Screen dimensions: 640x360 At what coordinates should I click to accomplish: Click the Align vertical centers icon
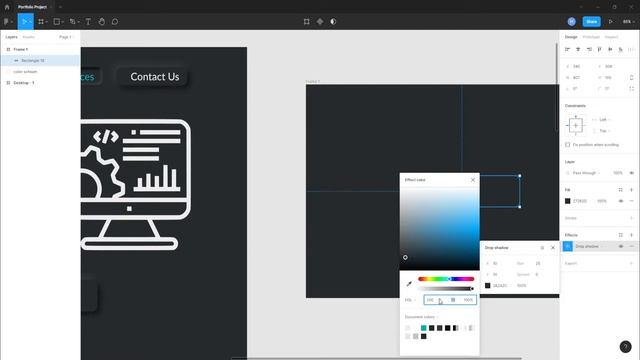[x=610, y=49]
